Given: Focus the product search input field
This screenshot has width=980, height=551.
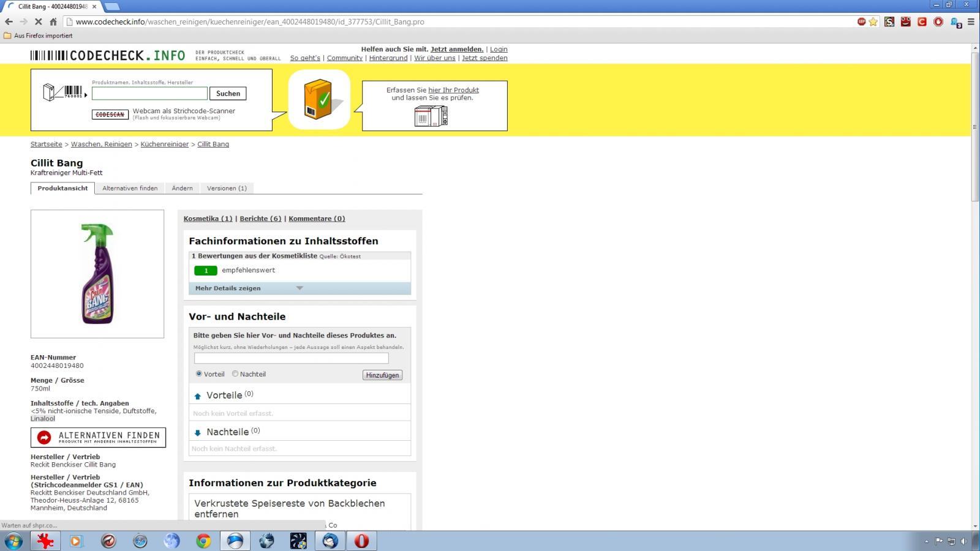Looking at the screenshot, I should [149, 94].
